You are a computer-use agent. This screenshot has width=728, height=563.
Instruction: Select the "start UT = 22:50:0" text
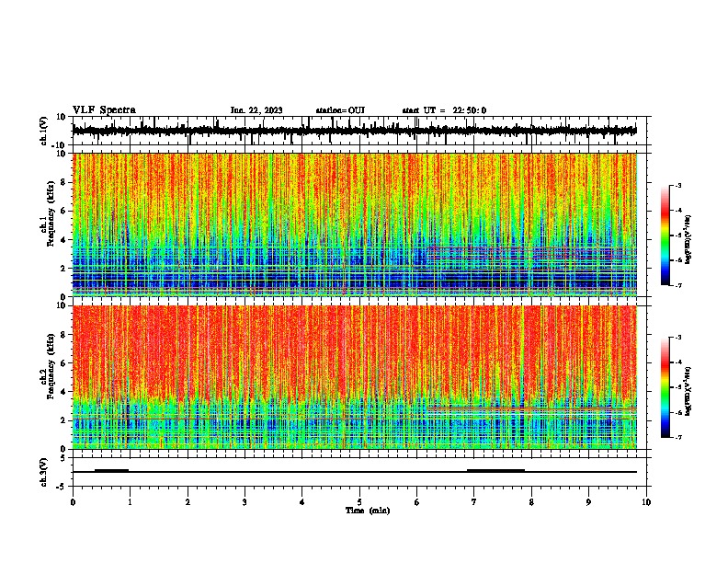(x=444, y=110)
